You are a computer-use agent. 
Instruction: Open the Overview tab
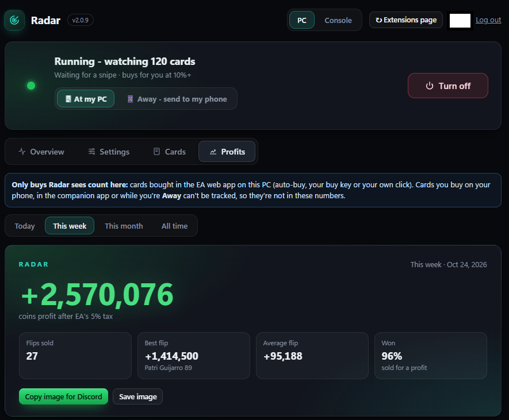click(x=41, y=152)
